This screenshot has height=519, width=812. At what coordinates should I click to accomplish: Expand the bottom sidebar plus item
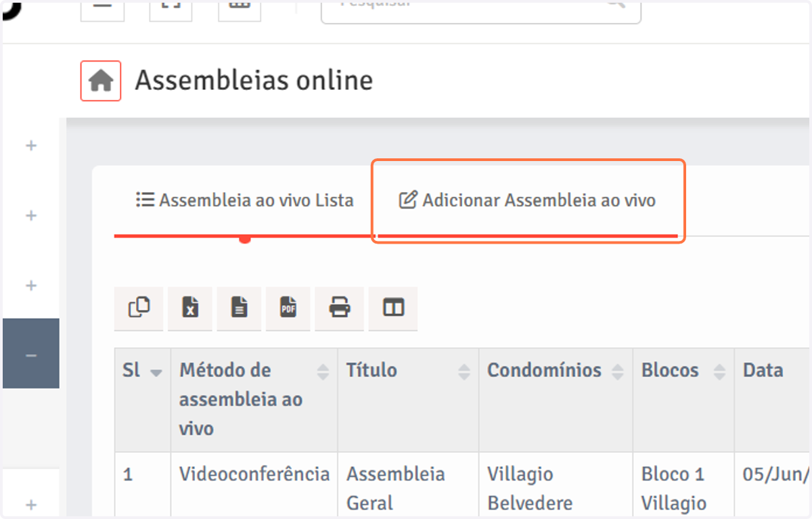[x=31, y=504]
